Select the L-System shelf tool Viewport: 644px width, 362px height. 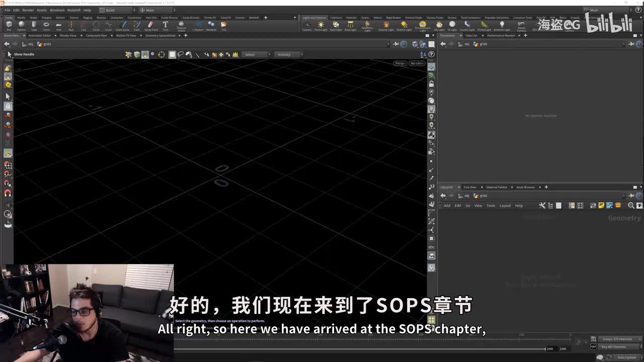click(198, 25)
